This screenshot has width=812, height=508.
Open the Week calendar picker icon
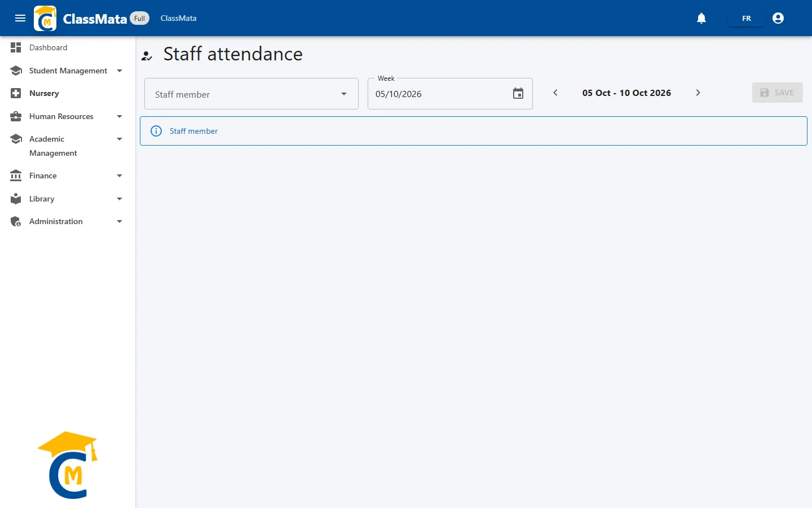[518, 94]
